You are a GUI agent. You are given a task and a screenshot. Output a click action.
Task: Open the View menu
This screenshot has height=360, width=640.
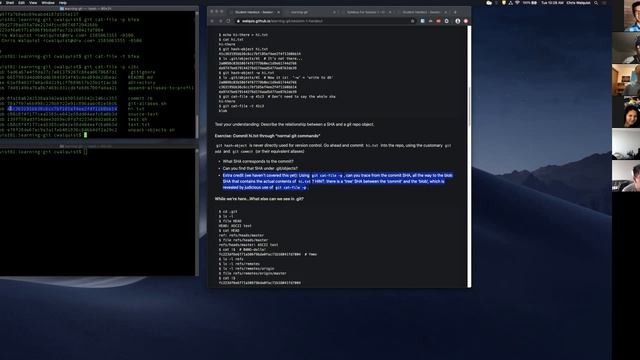click(33, 2)
